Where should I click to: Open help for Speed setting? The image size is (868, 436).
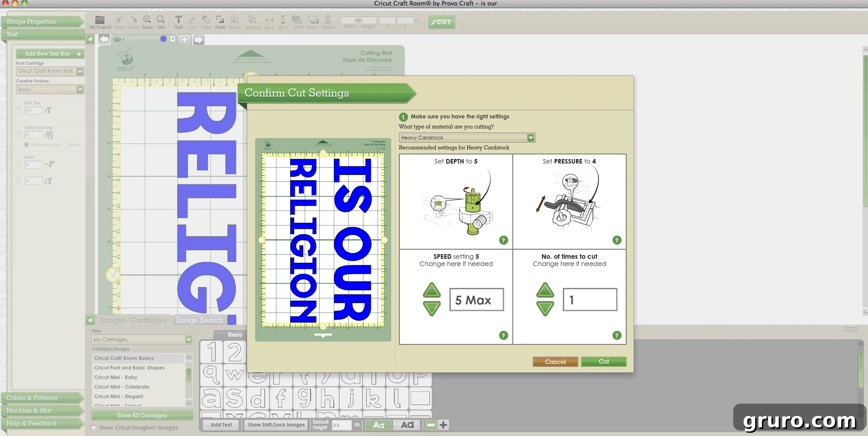(x=504, y=335)
